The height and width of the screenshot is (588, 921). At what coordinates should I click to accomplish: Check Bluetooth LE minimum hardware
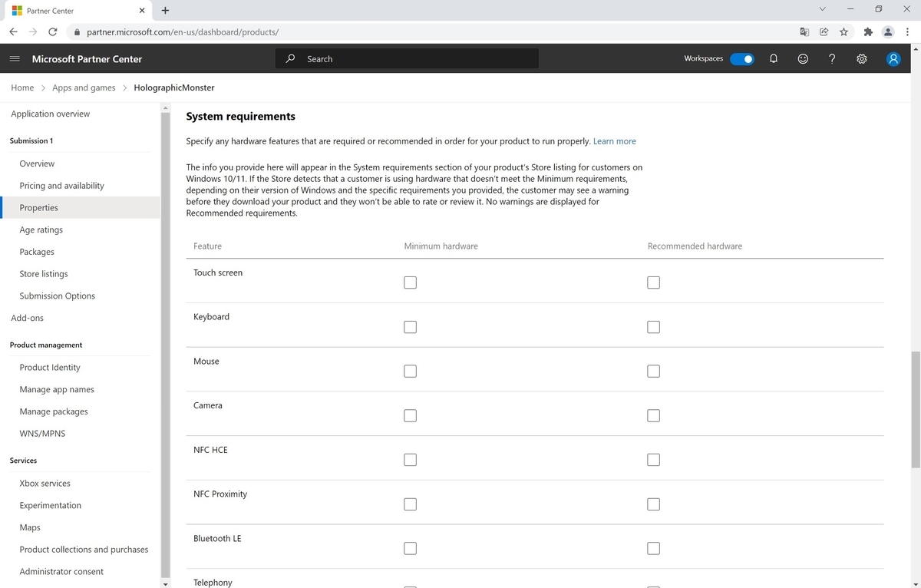click(x=410, y=548)
